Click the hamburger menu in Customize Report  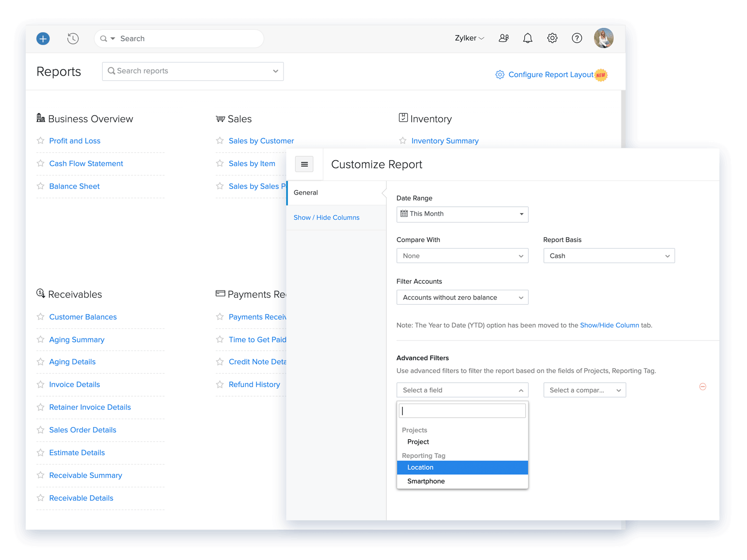304,164
